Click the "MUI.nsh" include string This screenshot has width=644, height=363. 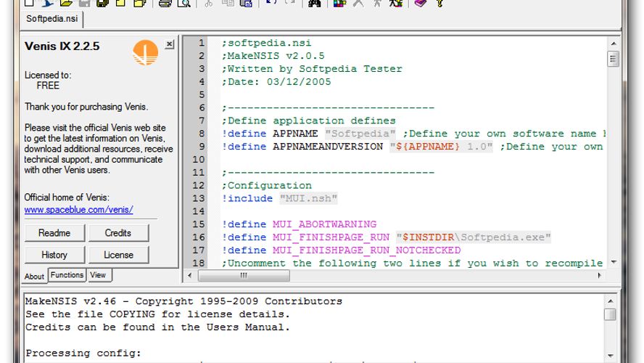point(308,198)
